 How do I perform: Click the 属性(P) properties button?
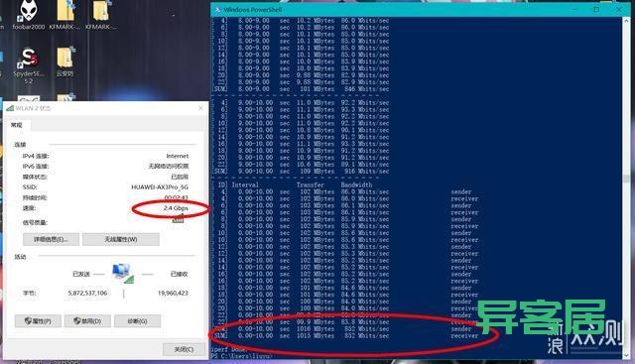click(x=38, y=321)
